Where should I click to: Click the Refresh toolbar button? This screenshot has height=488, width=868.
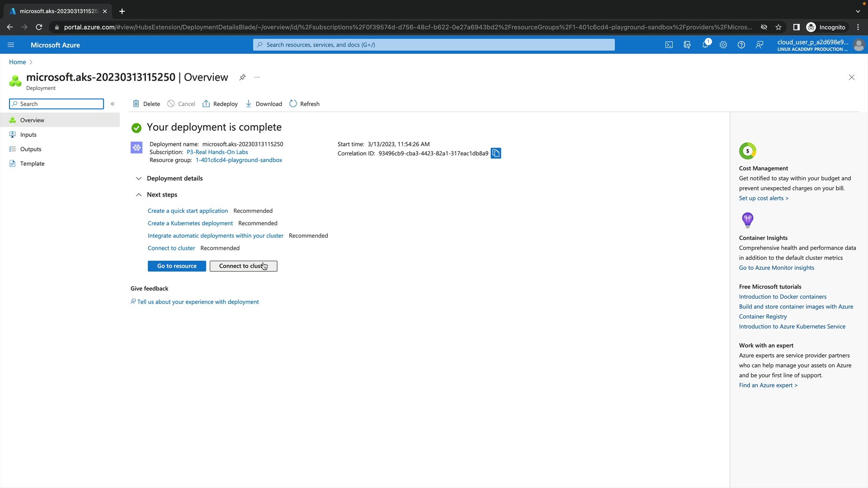coord(304,104)
